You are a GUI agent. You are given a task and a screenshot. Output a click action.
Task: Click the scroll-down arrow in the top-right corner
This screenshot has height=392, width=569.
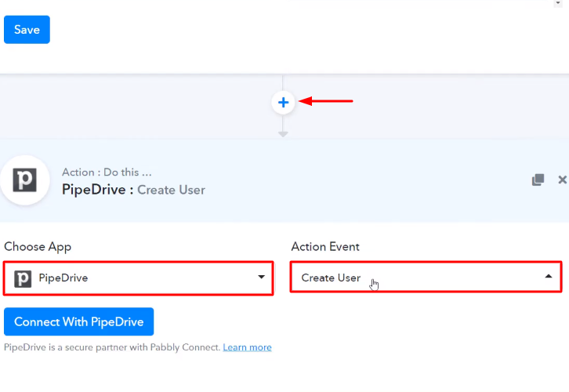coord(558,3)
